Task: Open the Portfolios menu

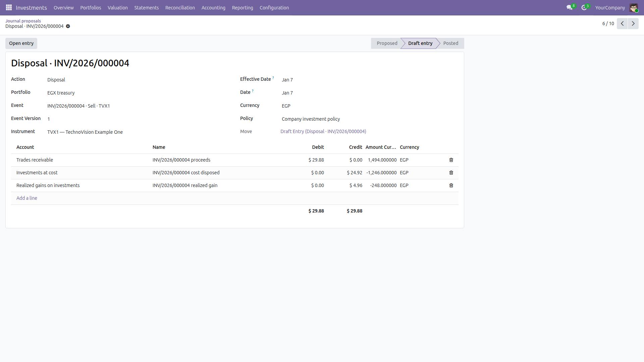Action: pyautogui.click(x=91, y=7)
